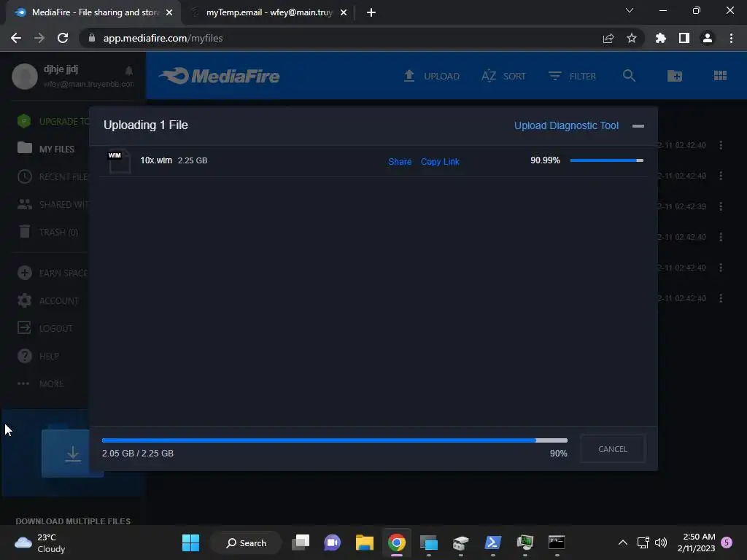Open Shared With Me in sidebar
The image size is (747, 560).
tap(53, 204)
